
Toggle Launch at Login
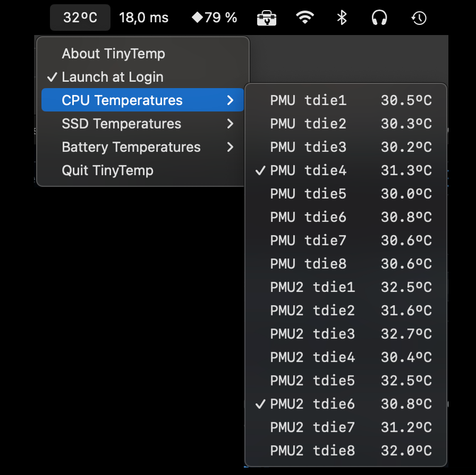[143, 77]
